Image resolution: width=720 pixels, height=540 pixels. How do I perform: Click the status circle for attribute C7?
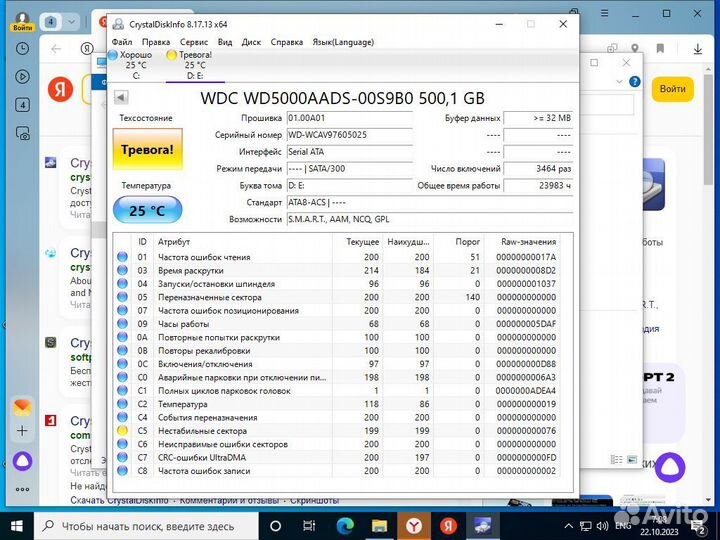point(122,457)
